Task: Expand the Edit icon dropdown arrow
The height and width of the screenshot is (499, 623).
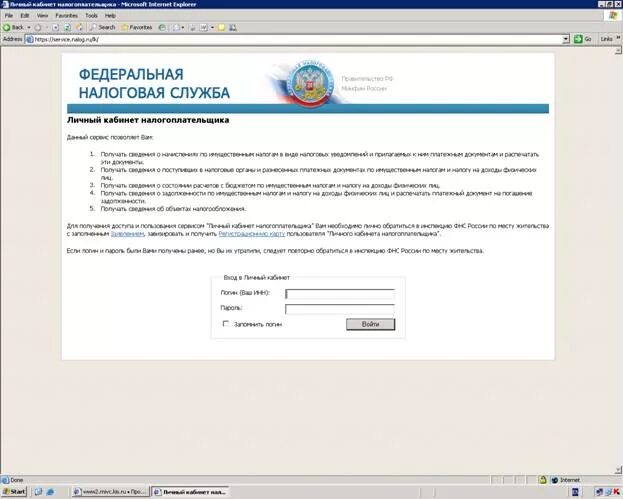Action: 212,27
